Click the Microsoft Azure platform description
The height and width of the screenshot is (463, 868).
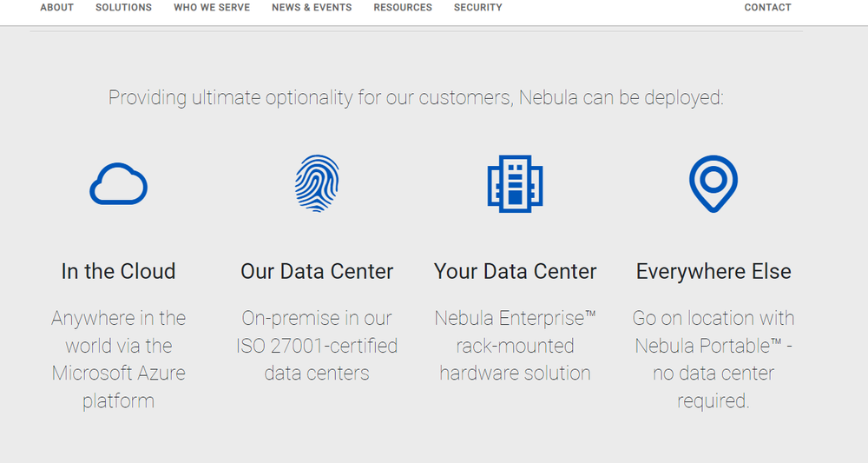118,360
